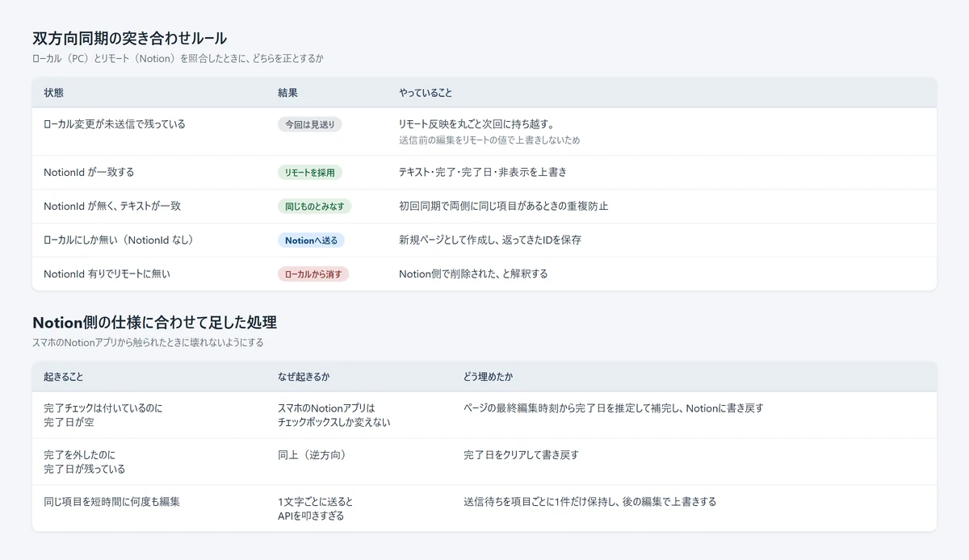Click the cell NotionId が一致する
The image size is (969, 560).
(x=89, y=172)
